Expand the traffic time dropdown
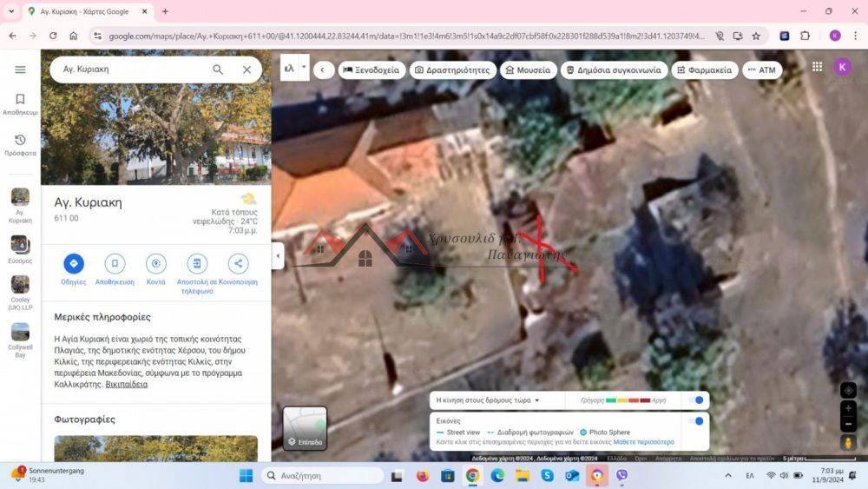Image resolution: width=868 pixels, height=489 pixels. click(x=537, y=400)
